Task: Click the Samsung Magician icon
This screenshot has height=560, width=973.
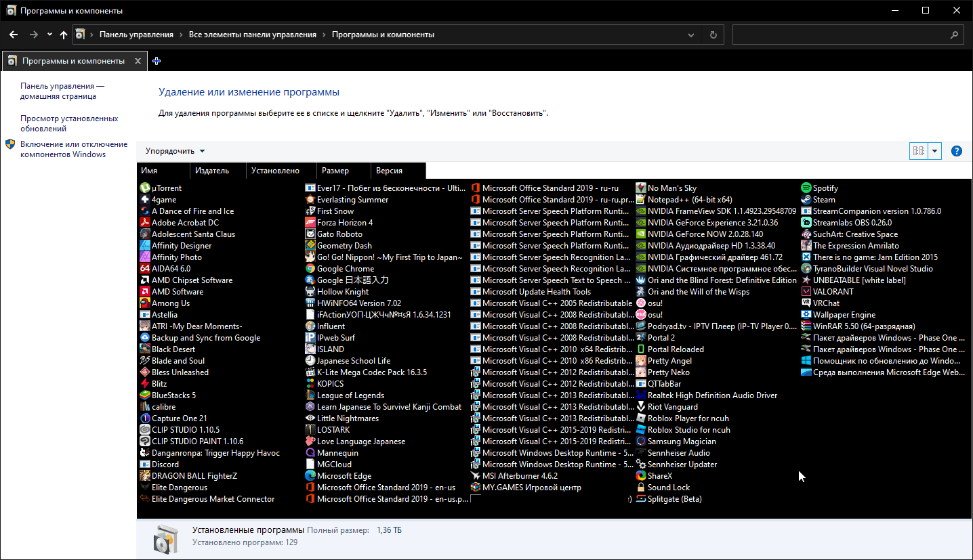Action: point(641,441)
